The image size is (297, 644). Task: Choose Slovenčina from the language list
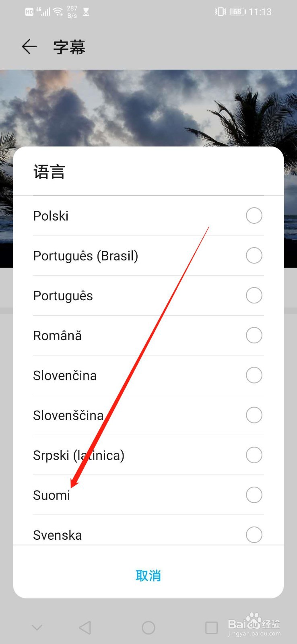[65, 376]
